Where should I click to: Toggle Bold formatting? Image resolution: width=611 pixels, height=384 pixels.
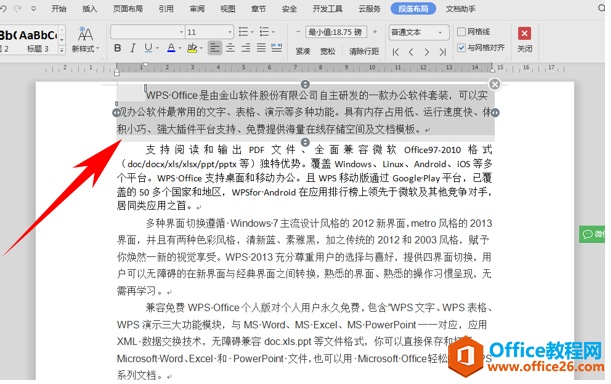117,48
